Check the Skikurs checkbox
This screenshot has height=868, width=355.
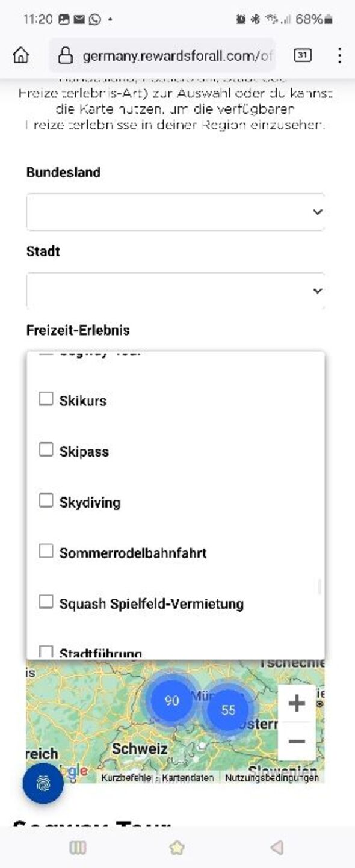tap(46, 399)
